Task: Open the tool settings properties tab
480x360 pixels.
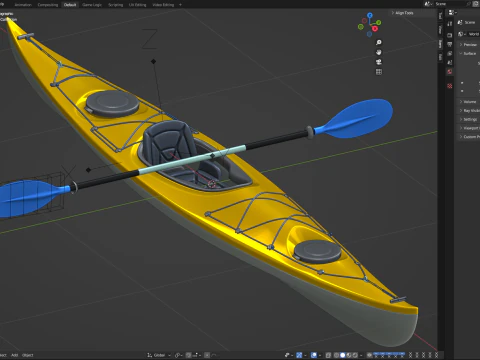Action: (450, 24)
